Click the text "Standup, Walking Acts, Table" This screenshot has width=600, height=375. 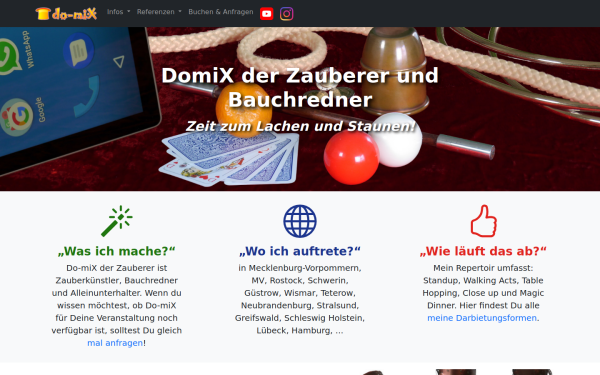tap(483, 280)
